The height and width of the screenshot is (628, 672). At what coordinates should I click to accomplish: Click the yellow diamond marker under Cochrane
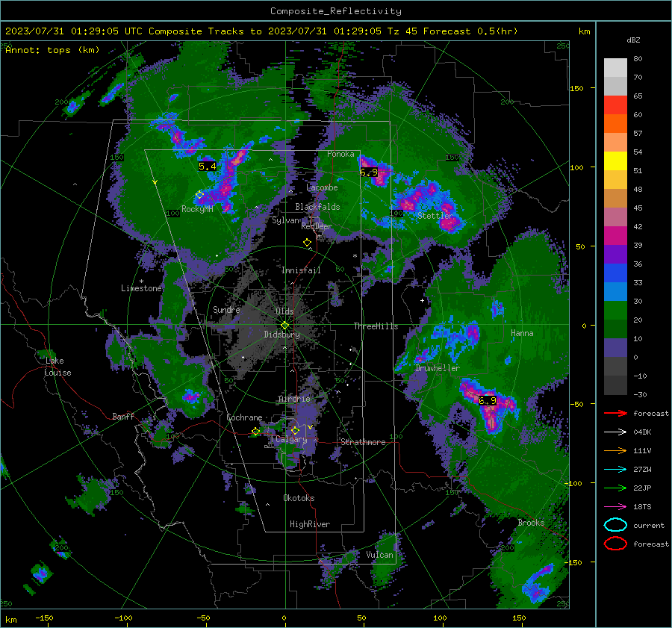[255, 432]
